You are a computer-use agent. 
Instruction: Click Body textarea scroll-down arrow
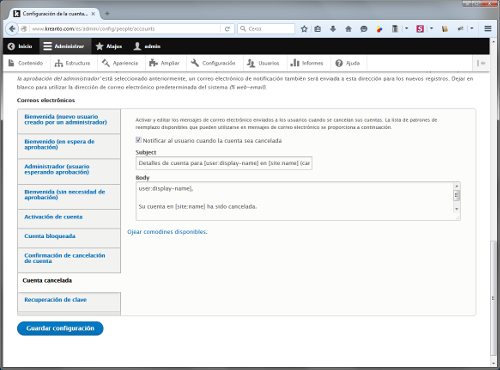point(457,209)
